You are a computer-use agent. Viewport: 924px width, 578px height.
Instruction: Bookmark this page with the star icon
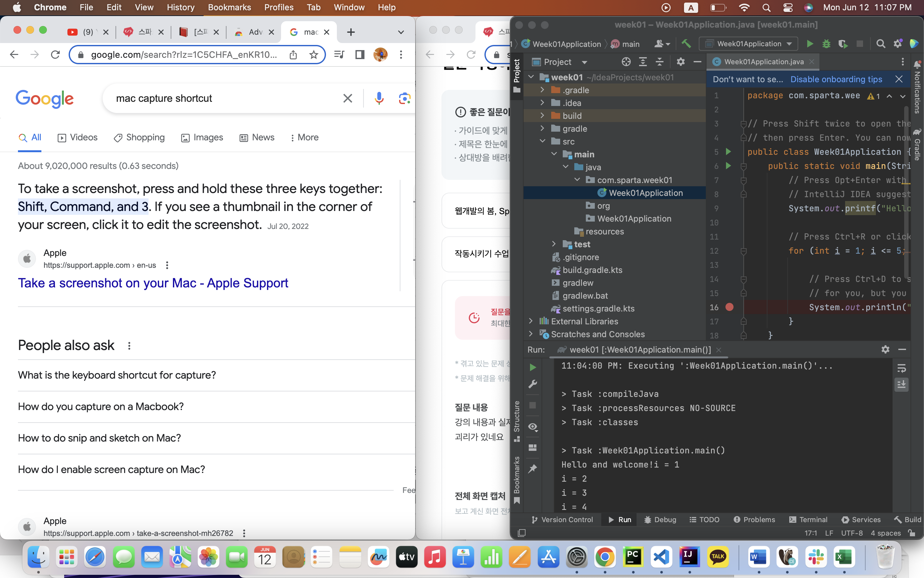pos(314,55)
